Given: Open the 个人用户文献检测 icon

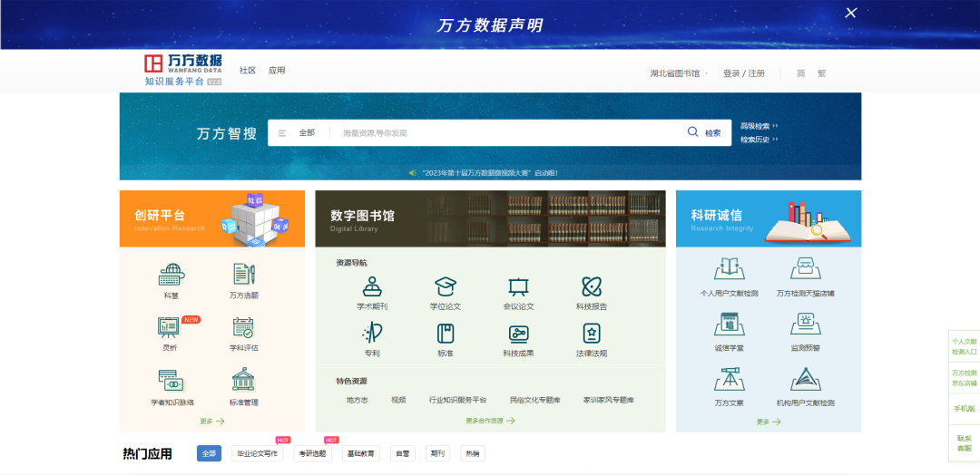Looking at the screenshot, I should click(729, 269).
